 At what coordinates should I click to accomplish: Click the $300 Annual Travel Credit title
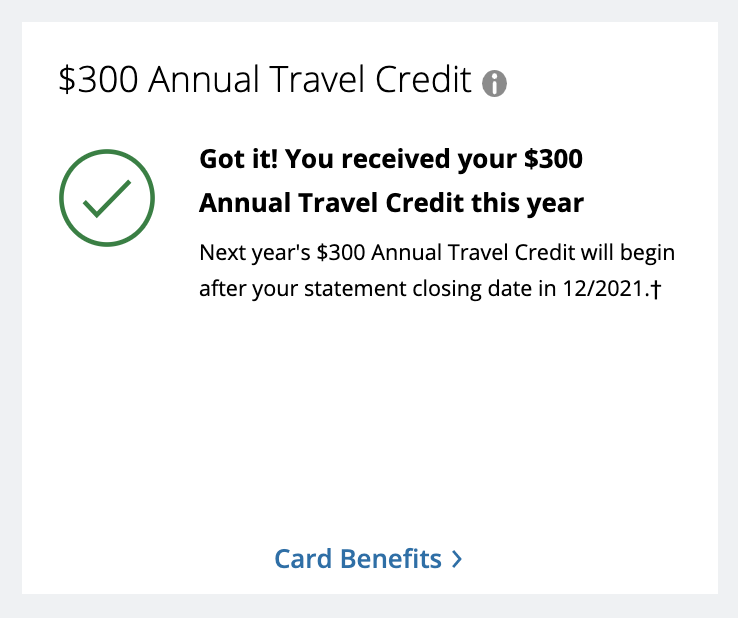[265, 79]
